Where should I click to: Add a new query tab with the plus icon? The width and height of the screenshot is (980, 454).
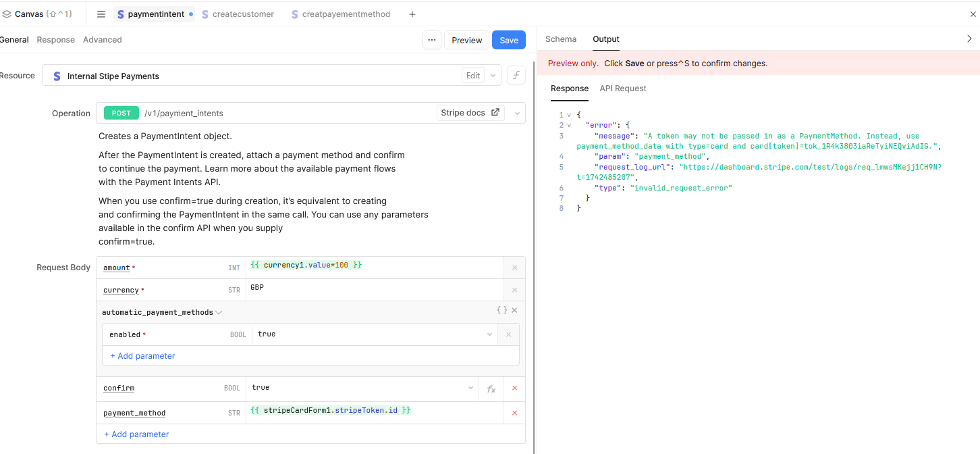click(412, 14)
